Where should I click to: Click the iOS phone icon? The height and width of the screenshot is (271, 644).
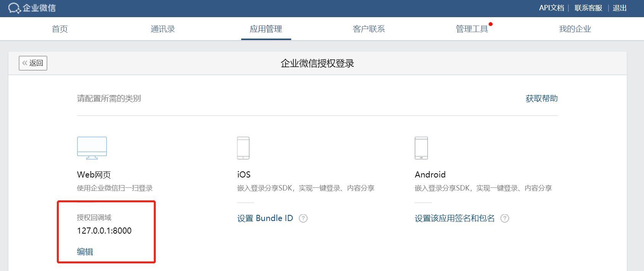tap(243, 148)
